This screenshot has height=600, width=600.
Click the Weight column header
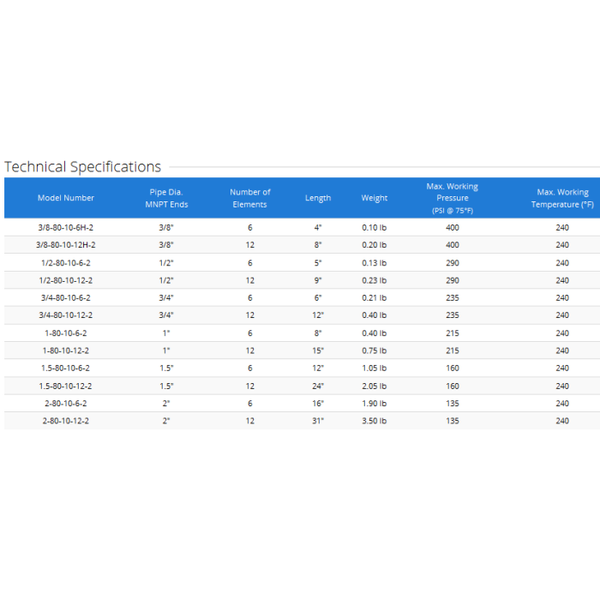374,198
